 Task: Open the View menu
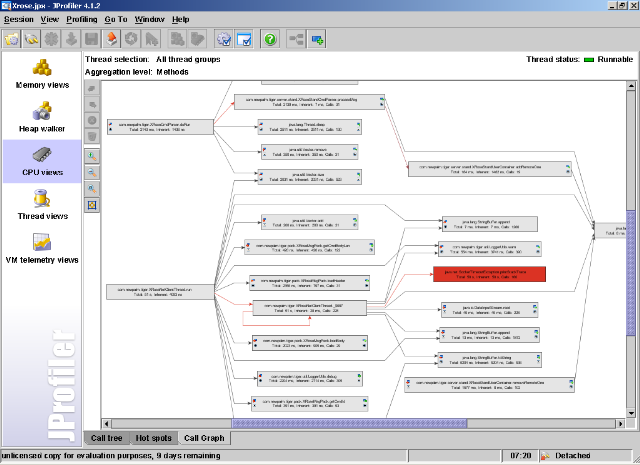tap(49, 19)
